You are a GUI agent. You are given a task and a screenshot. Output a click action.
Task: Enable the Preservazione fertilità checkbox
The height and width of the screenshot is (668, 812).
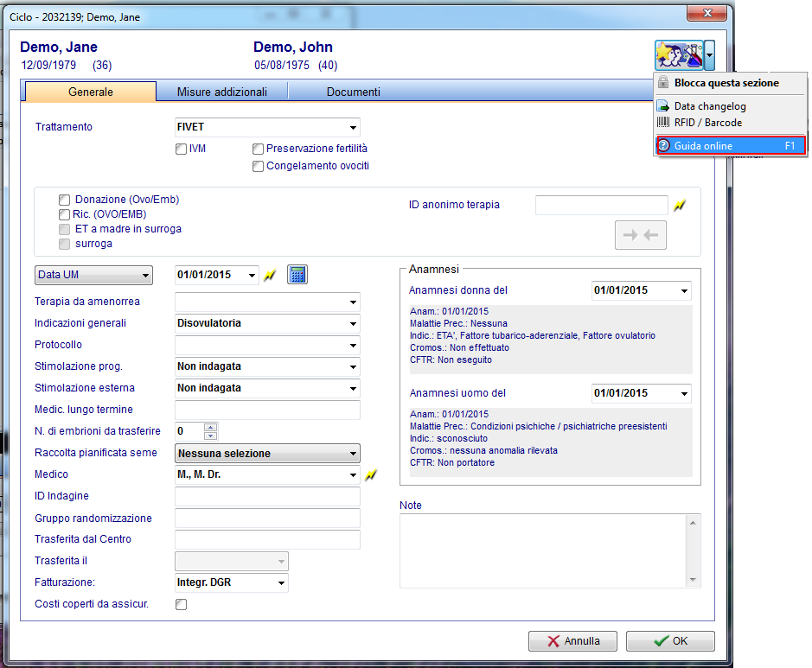click(258, 149)
